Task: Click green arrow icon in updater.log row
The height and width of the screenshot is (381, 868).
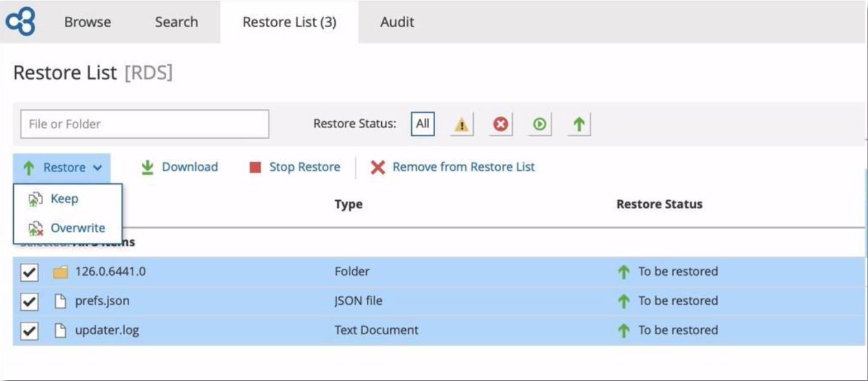Action: [624, 331]
